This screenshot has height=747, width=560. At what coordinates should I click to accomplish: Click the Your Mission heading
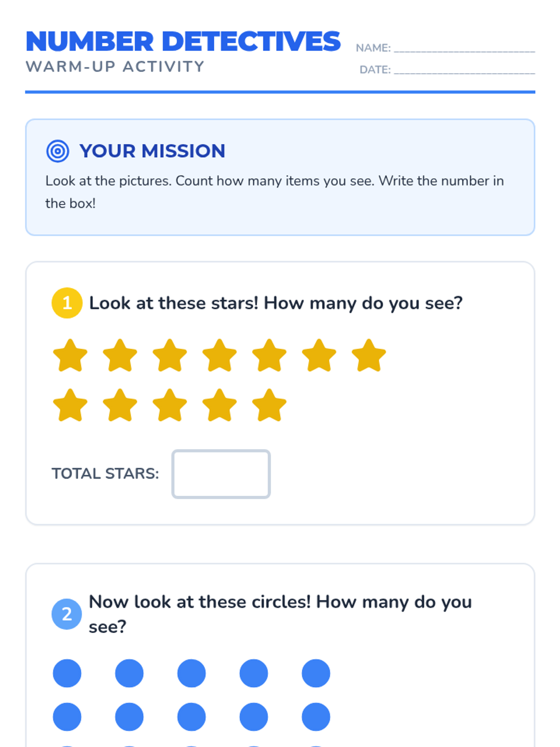pos(152,151)
